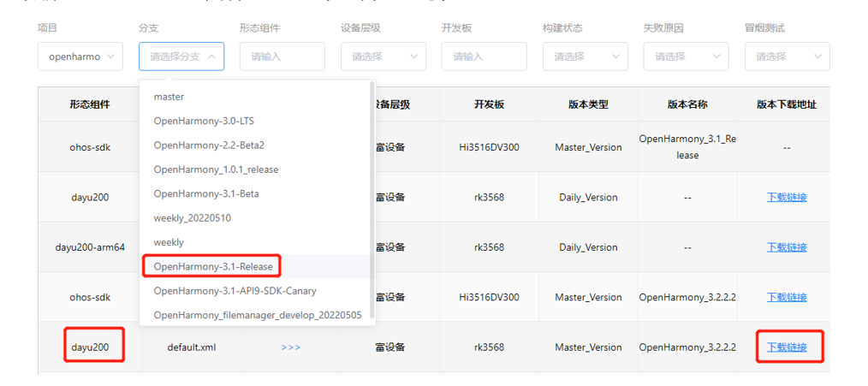
Task: Open 下载链接 for first dayu200 Daily_Version row
Action: (787, 197)
